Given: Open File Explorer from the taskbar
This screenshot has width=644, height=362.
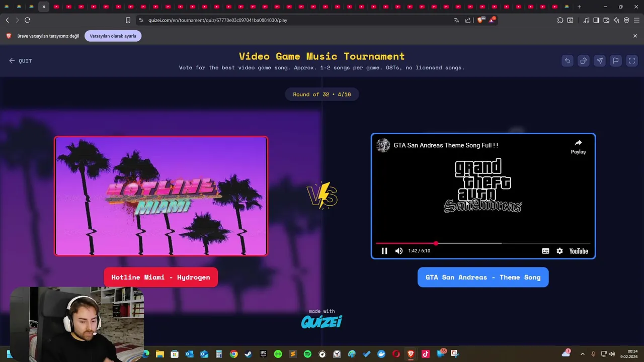Looking at the screenshot, I should [160, 354].
